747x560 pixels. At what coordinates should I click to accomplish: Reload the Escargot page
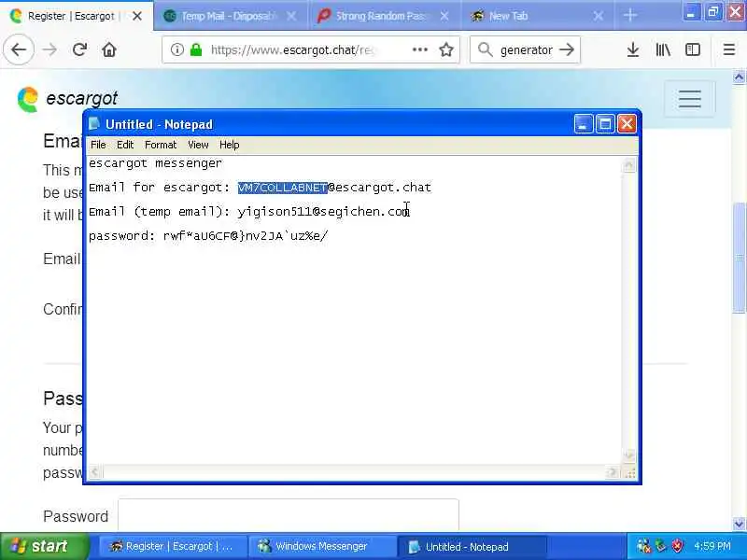pos(79,49)
